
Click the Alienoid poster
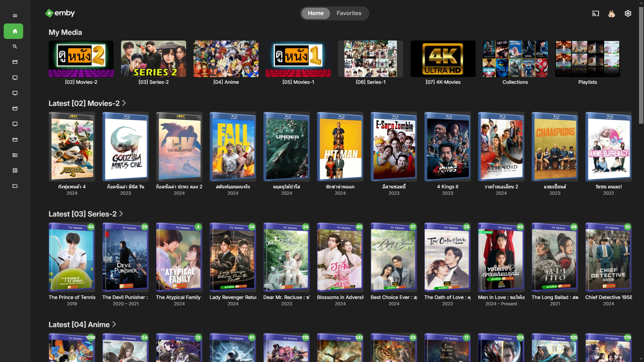(x=501, y=147)
